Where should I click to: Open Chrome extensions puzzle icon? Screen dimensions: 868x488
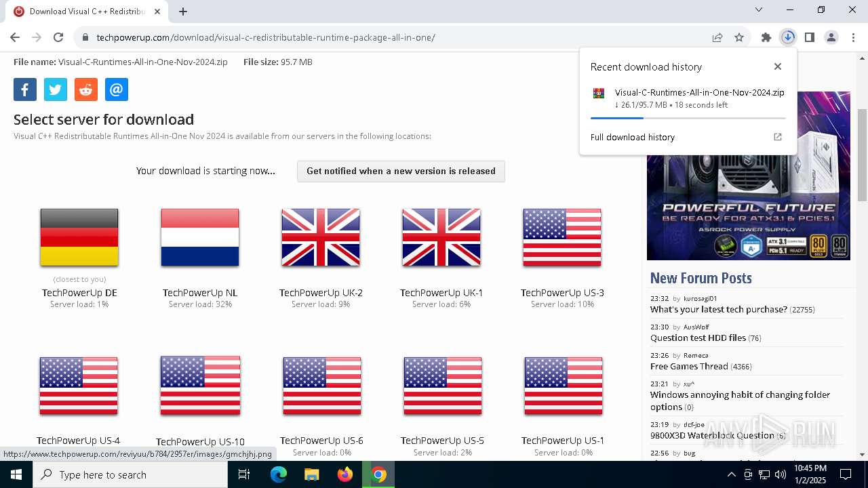[x=766, y=37]
